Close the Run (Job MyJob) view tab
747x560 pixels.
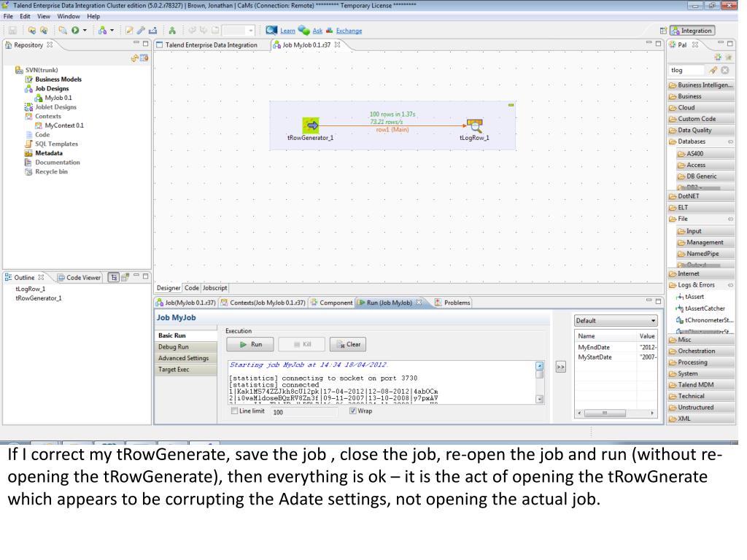coord(419,303)
